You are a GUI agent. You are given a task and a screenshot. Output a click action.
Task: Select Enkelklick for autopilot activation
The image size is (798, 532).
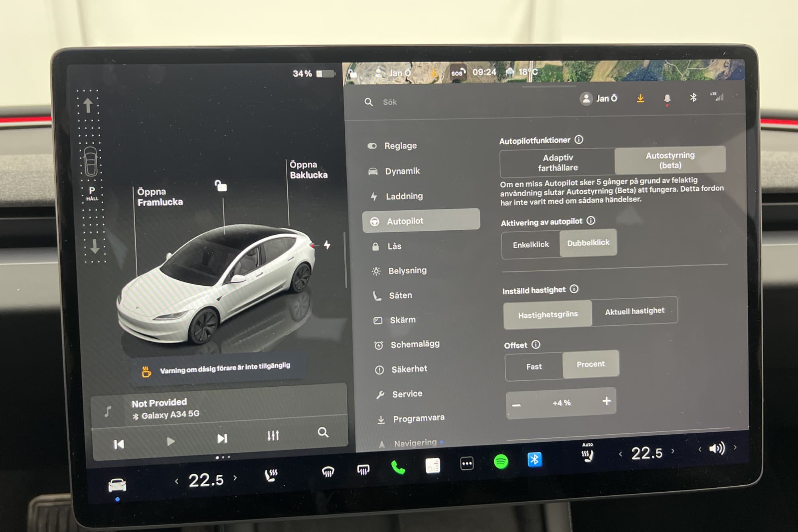coord(531,245)
